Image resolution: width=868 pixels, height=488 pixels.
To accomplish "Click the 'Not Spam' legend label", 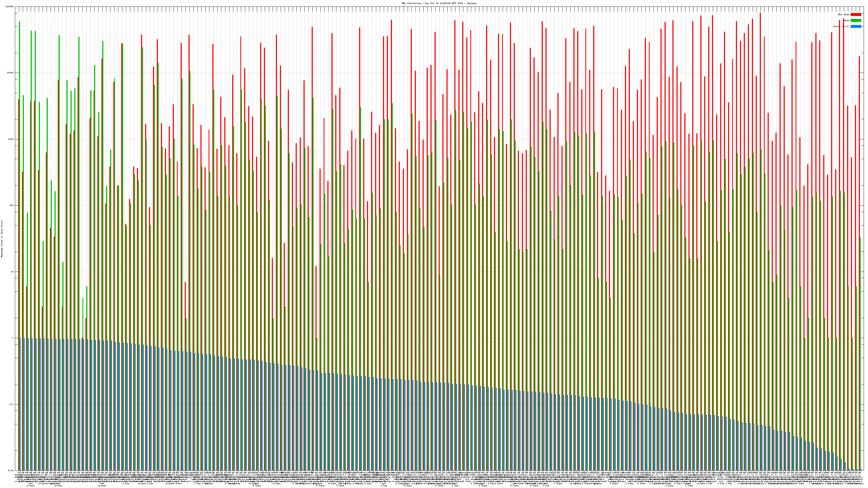I will click(844, 14).
